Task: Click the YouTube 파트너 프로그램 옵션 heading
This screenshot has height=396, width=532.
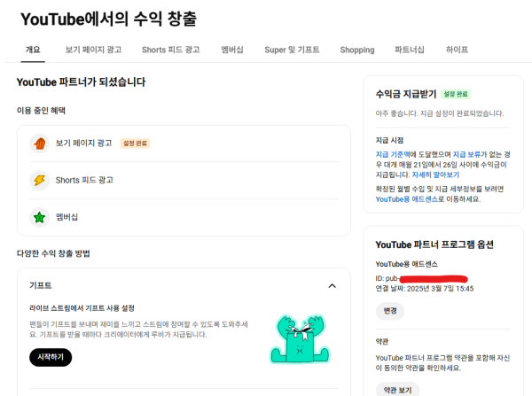Action: click(434, 245)
